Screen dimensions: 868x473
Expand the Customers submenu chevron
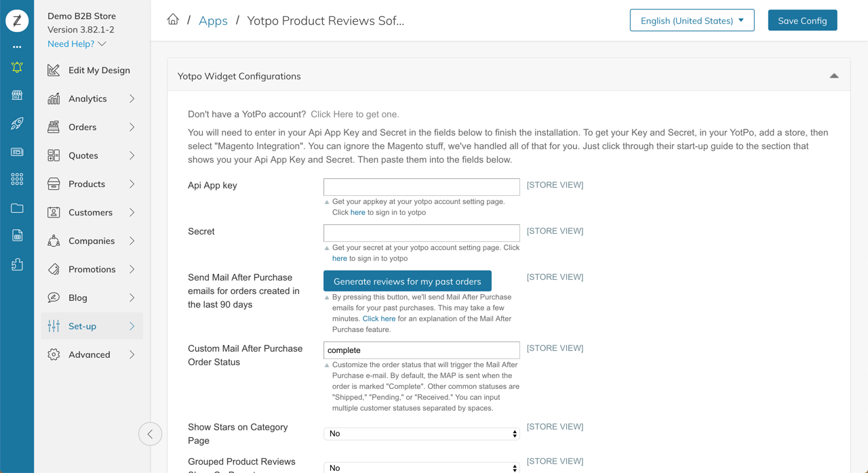pyautogui.click(x=132, y=212)
